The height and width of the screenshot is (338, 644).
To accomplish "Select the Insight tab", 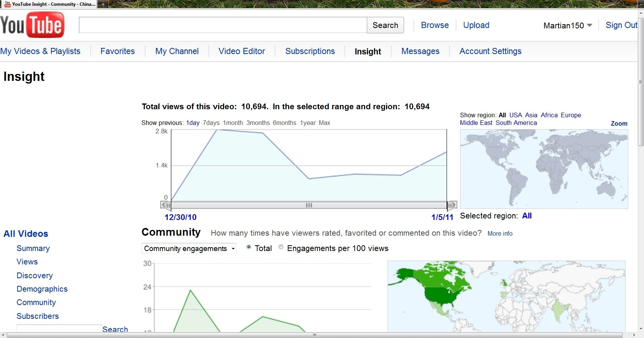I will 368,51.
